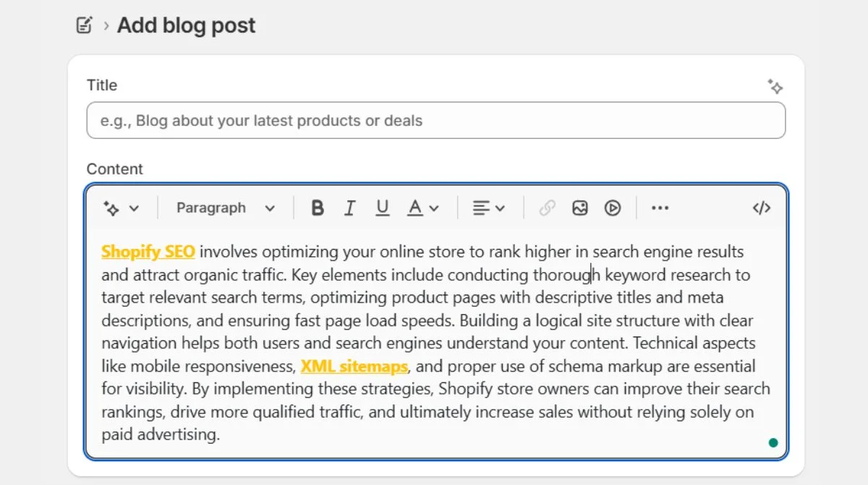Click inside the blog post Title field
The height and width of the screenshot is (485, 868).
coord(434,120)
